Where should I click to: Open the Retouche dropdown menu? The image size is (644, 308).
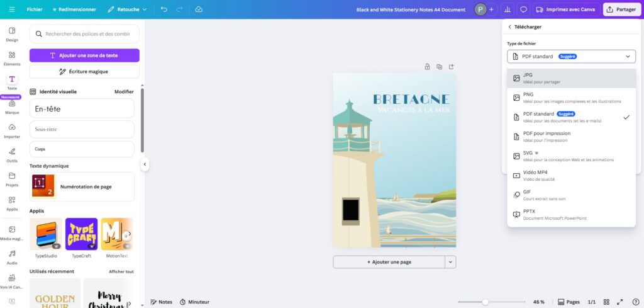(127, 9)
